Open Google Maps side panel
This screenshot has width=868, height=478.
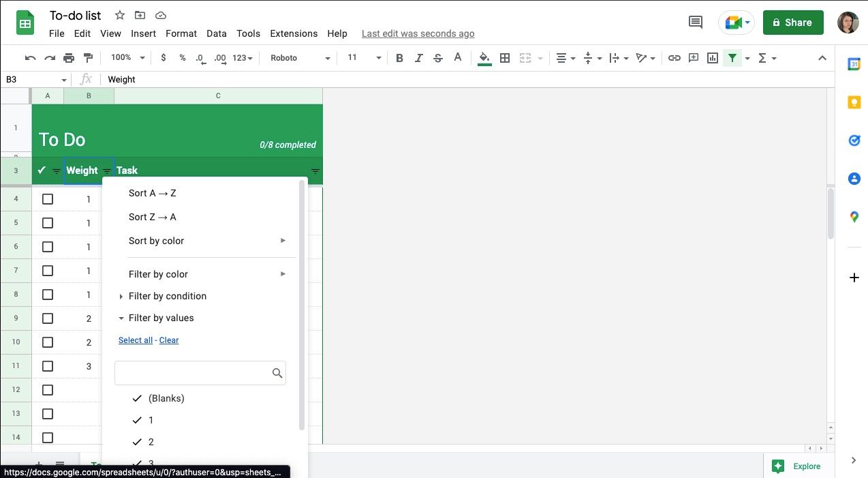854,217
